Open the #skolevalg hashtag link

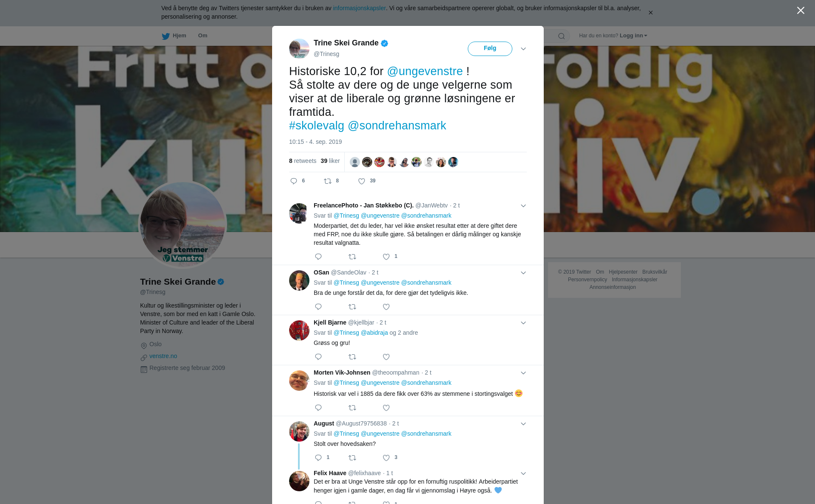point(317,126)
